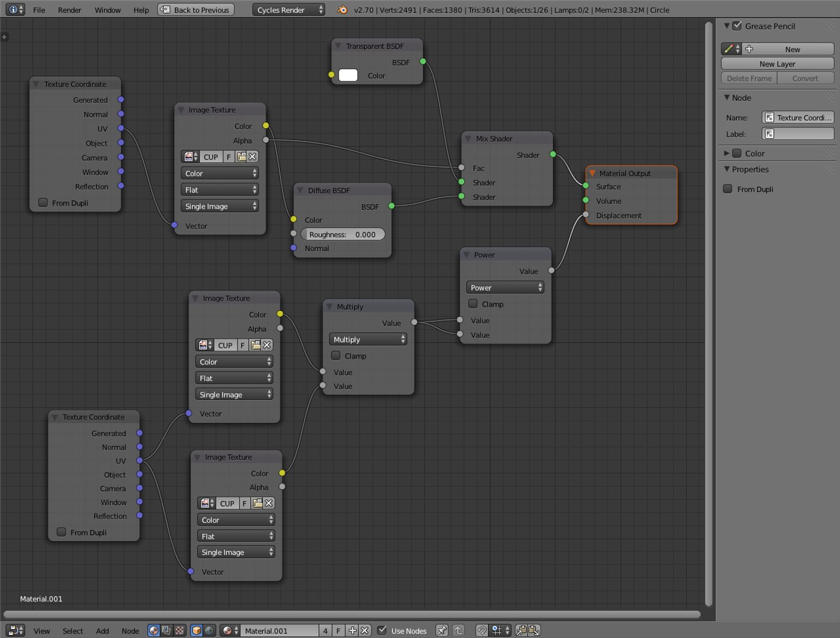Browse image icon in Image Texture feeding Diffuse BSDF
Viewport: 840px width, 638px height.
(x=191, y=157)
